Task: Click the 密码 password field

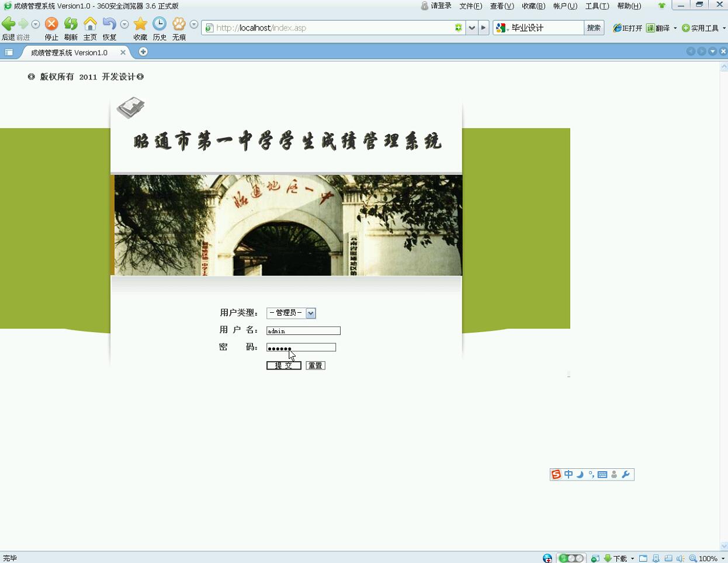Action: tap(301, 347)
